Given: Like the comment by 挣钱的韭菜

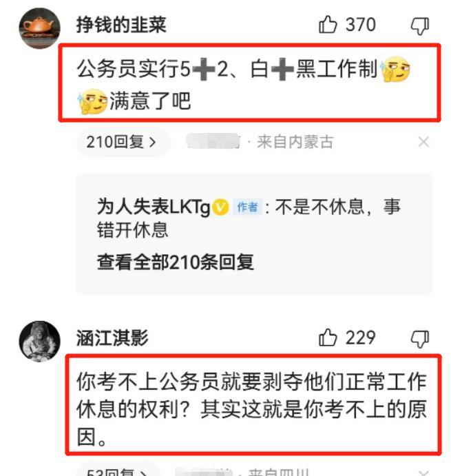Looking at the screenshot, I should click(x=328, y=24).
